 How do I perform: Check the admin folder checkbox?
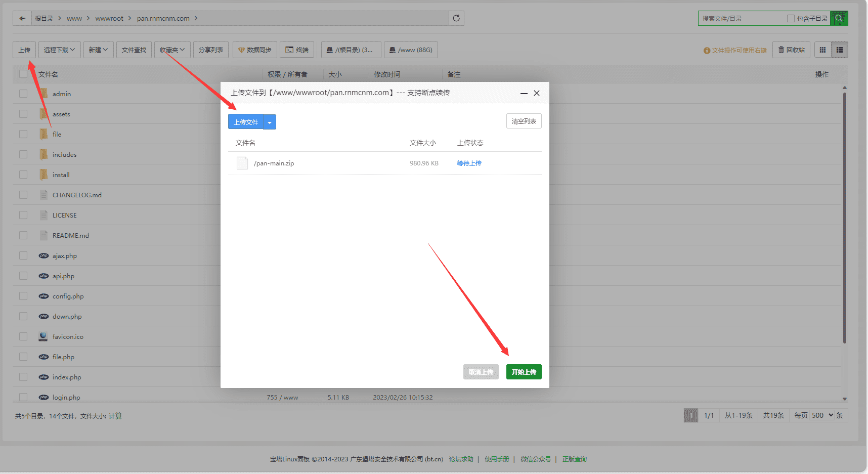click(x=23, y=94)
